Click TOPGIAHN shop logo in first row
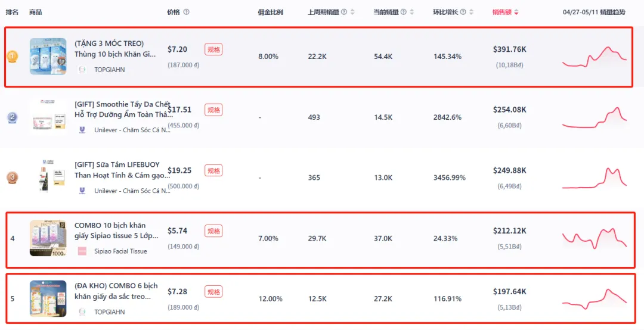This screenshot has width=644, height=330. tap(82, 70)
